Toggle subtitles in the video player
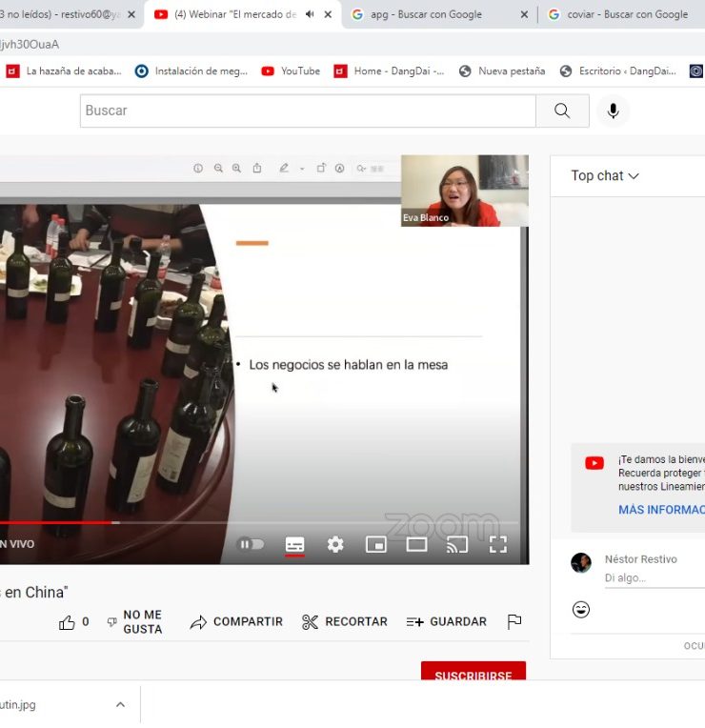705x728 pixels. click(294, 544)
